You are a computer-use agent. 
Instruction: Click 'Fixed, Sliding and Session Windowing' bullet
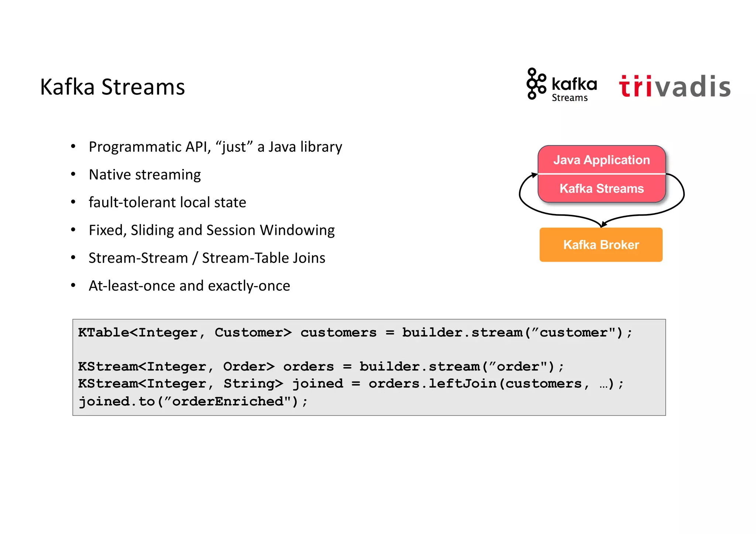(x=212, y=230)
